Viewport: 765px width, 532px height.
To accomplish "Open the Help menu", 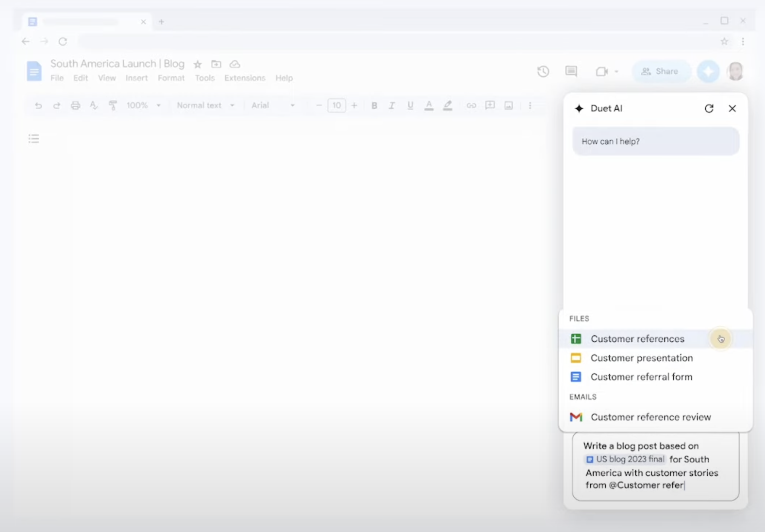I will point(284,78).
